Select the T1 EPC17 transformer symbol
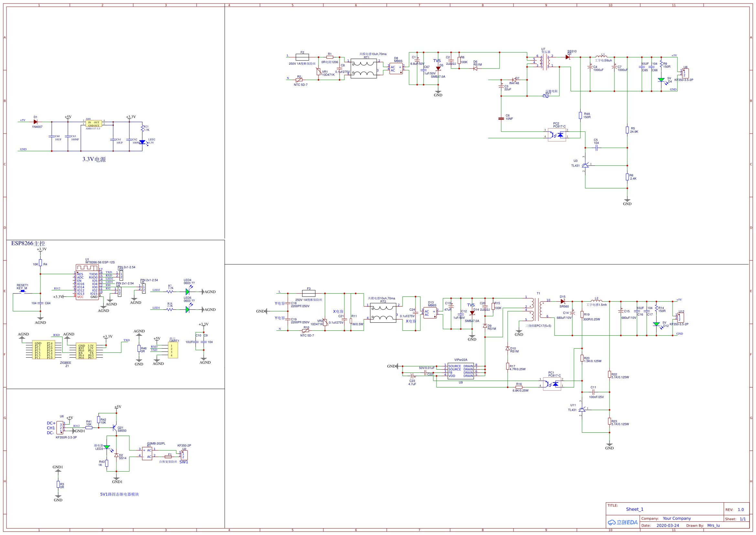This screenshot has width=756, height=535. pyautogui.click(x=537, y=309)
